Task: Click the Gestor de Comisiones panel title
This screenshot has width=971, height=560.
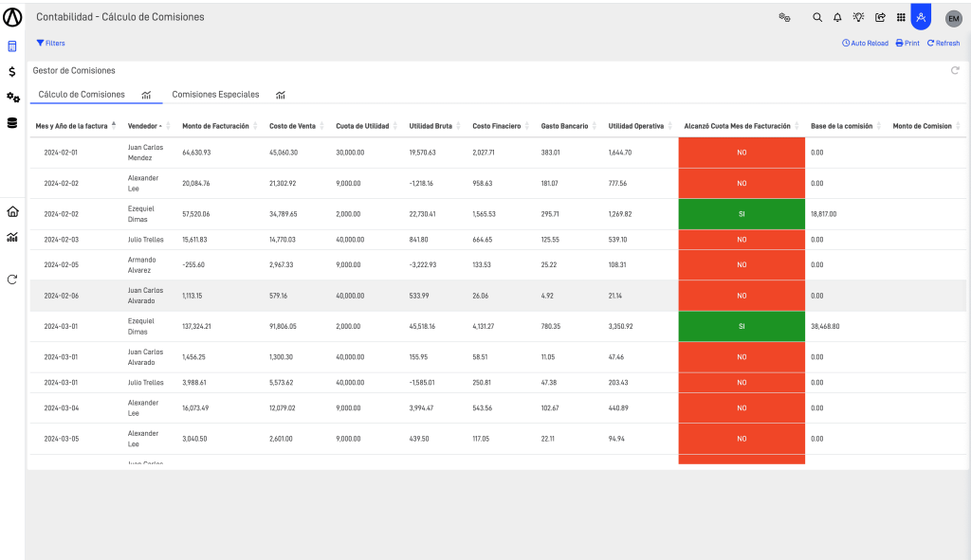Action: [x=74, y=70]
